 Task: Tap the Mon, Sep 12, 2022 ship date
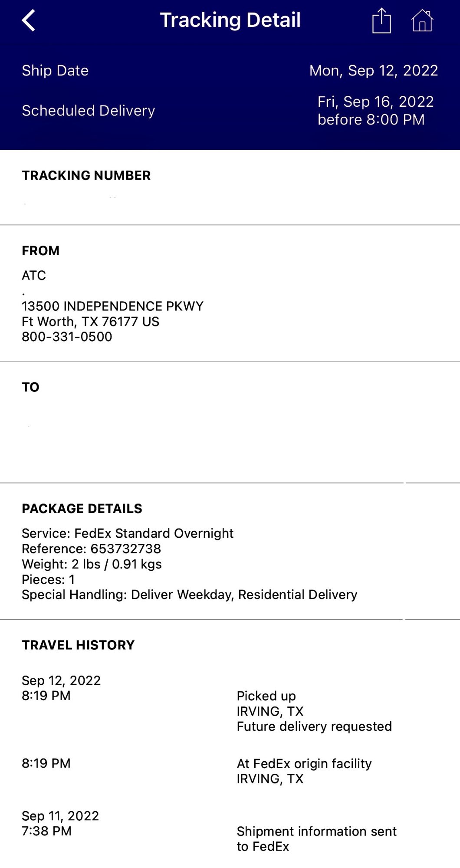pyautogui.click(x=373, y=70)
